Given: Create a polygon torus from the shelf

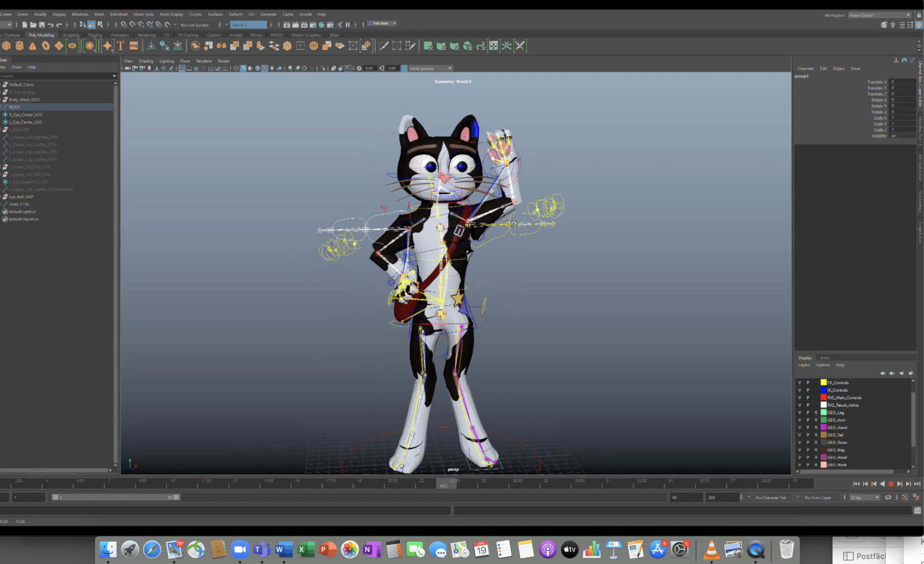Looking at the screenshot, I should (x=46, y=46).
